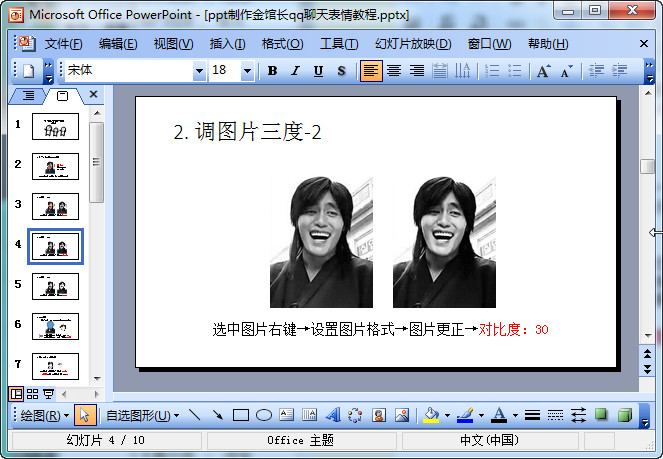Select slide 7 thumbnail
The width and height of the screenshot is (663, 459).
click(55, 366)
